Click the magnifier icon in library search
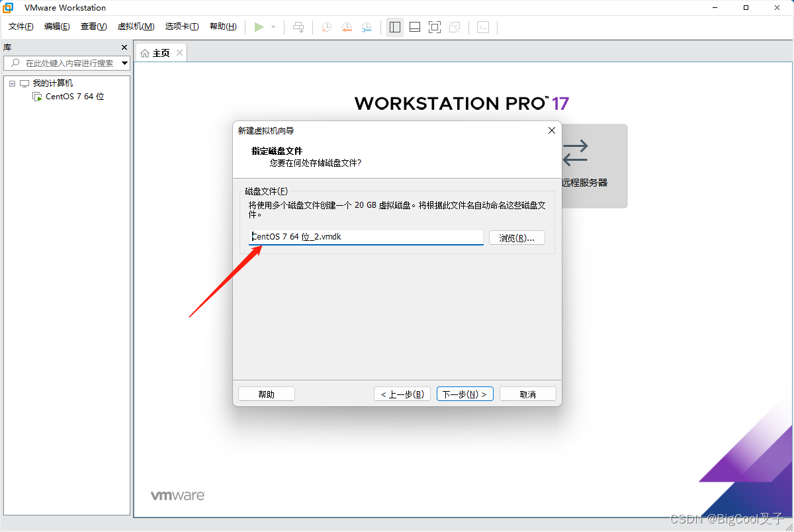This screenshot has height=532, width=794. pyautogui.click(x=15, y=63)
